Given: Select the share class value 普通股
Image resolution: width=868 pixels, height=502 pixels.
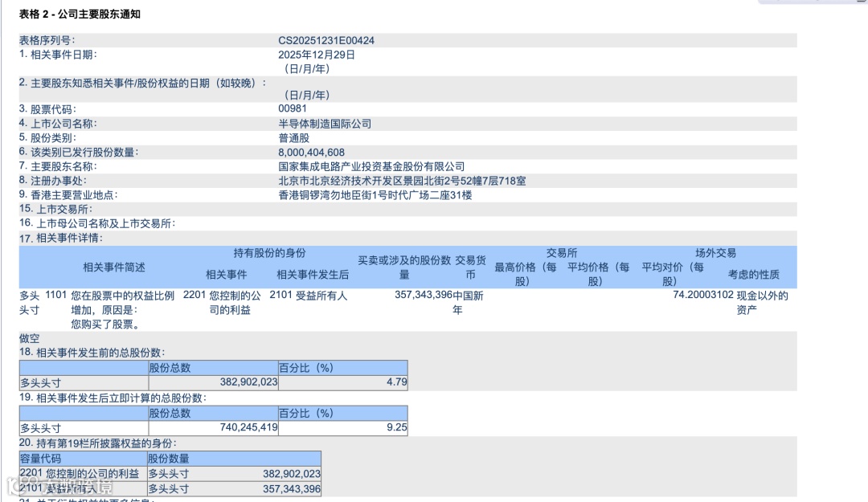Looking at the screenshot, I should [x=294, y=138].
